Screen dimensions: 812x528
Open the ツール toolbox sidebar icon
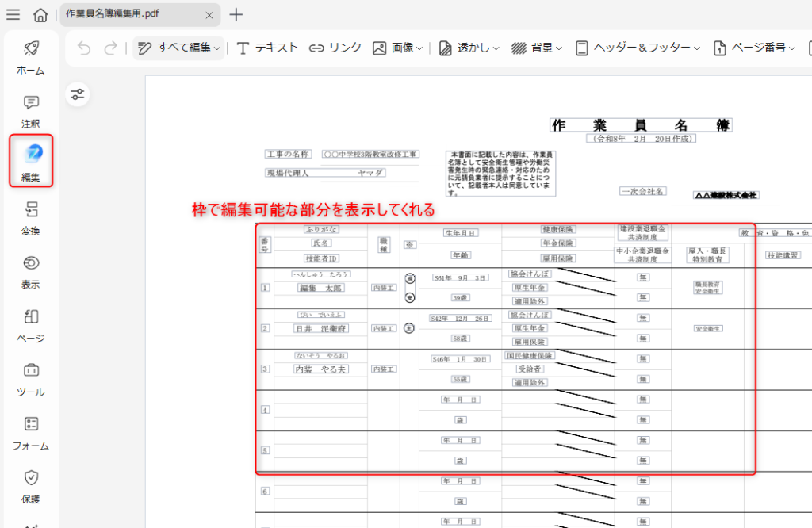[x=31, y=378]
